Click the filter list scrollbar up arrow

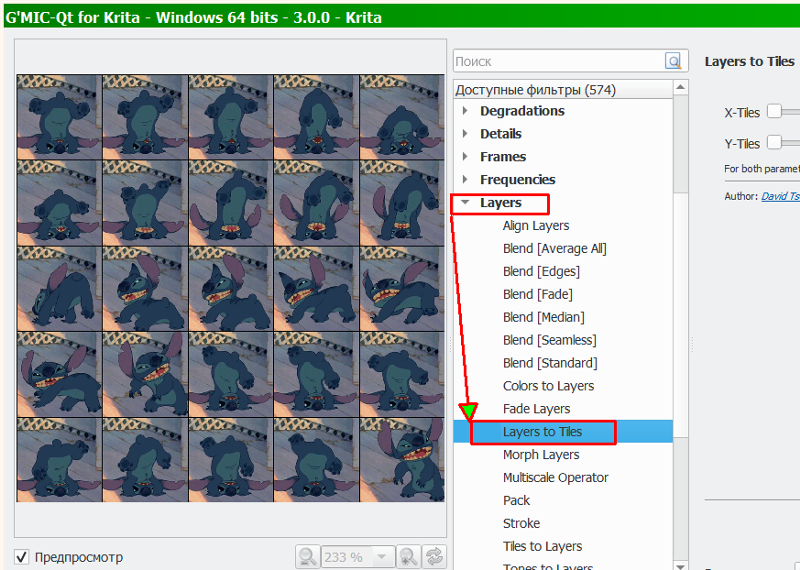(680, 87)
